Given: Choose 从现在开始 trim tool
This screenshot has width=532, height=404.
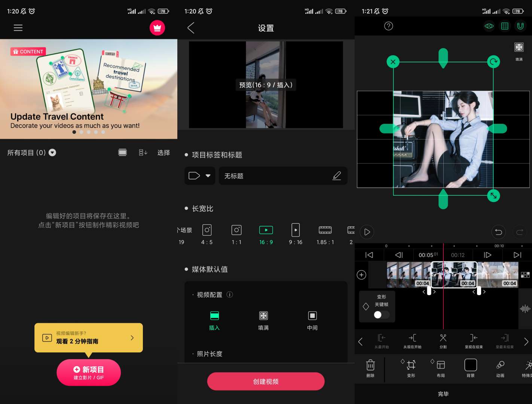Looking at the screenshot, I should [x=412, y=342].
